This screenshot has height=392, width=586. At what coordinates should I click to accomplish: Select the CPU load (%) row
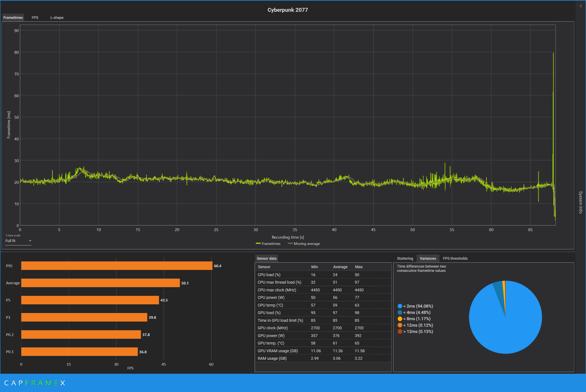coord(323,275)
